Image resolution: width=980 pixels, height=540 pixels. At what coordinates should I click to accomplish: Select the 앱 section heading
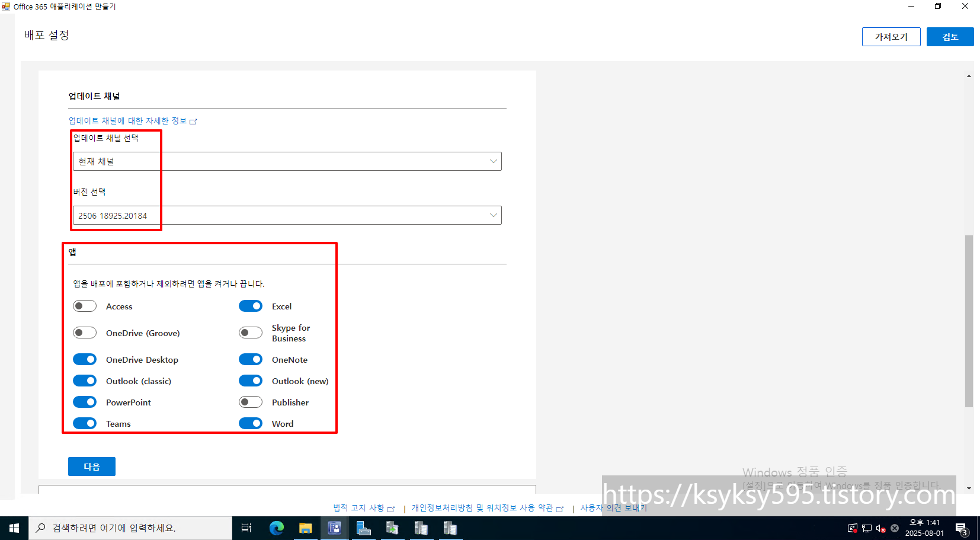click(x=72, y=252)
